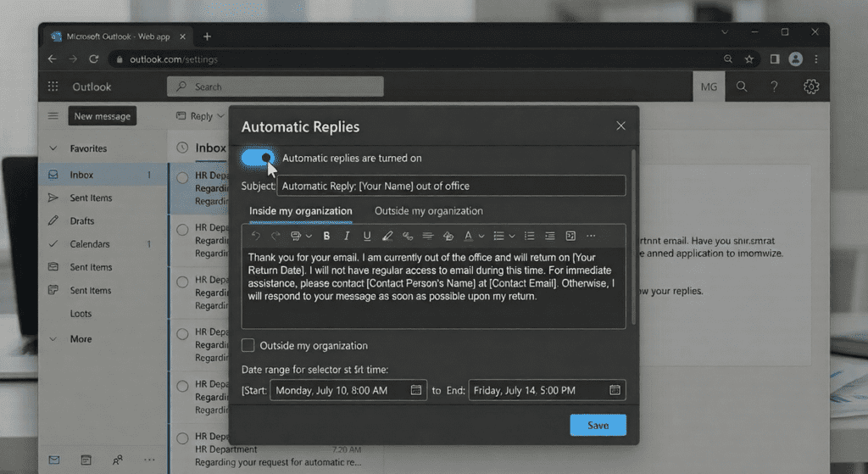The height and width of the screenshot is (474, 868).
Task: Check Outside my organization checkbox
Action: click(248, 345)
